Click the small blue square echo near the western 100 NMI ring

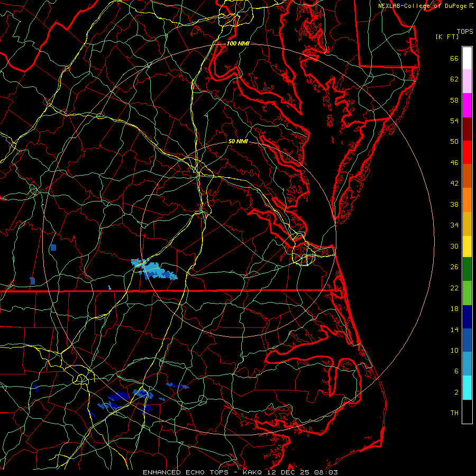tap(53, 248)
